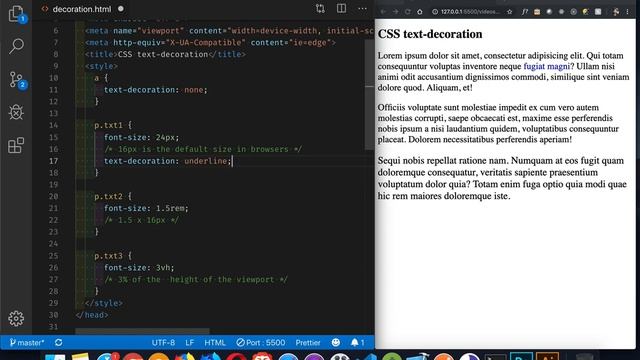
Task: Reload the browser page
Action: click(x=407, y=12)
